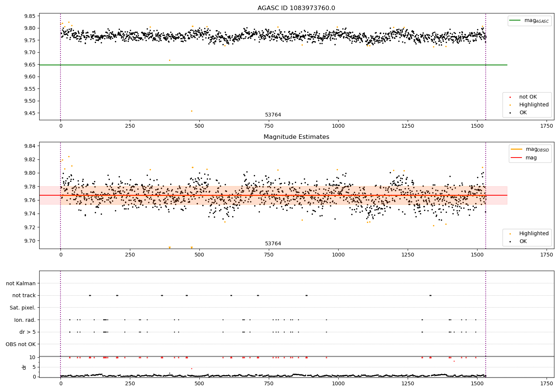This screenshot has height=392, width=560.
Task: Select the red 'not OK' legend marker in top plot
Action: pyautogui.click(x=510, y=97)
